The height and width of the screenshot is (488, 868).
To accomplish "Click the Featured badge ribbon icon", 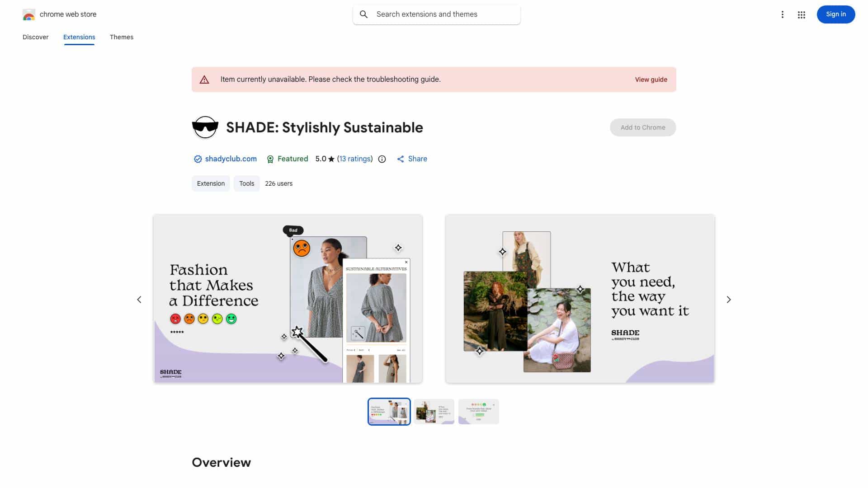I will [270, 159].
